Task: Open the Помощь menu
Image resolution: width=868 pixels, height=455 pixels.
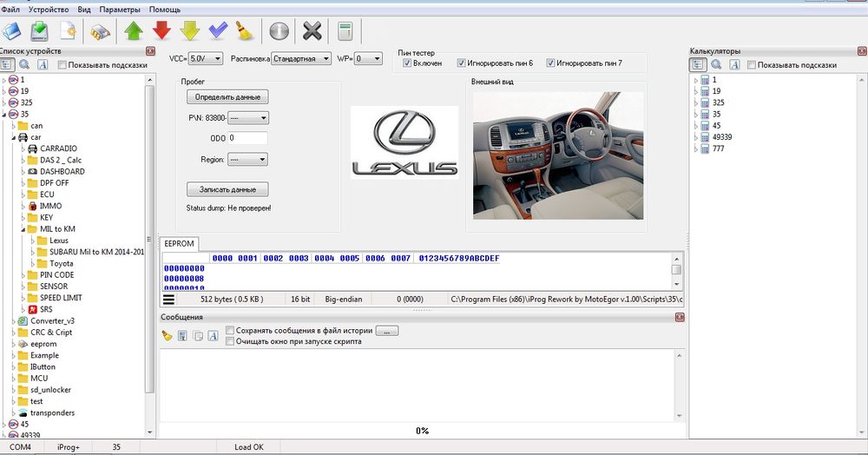Action: click(x=165, y=10)
